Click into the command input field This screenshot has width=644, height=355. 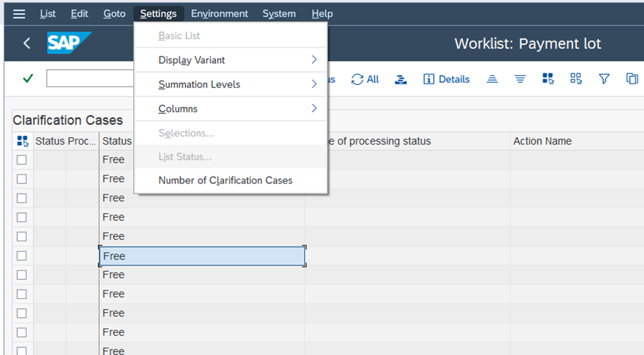point(90,78)
